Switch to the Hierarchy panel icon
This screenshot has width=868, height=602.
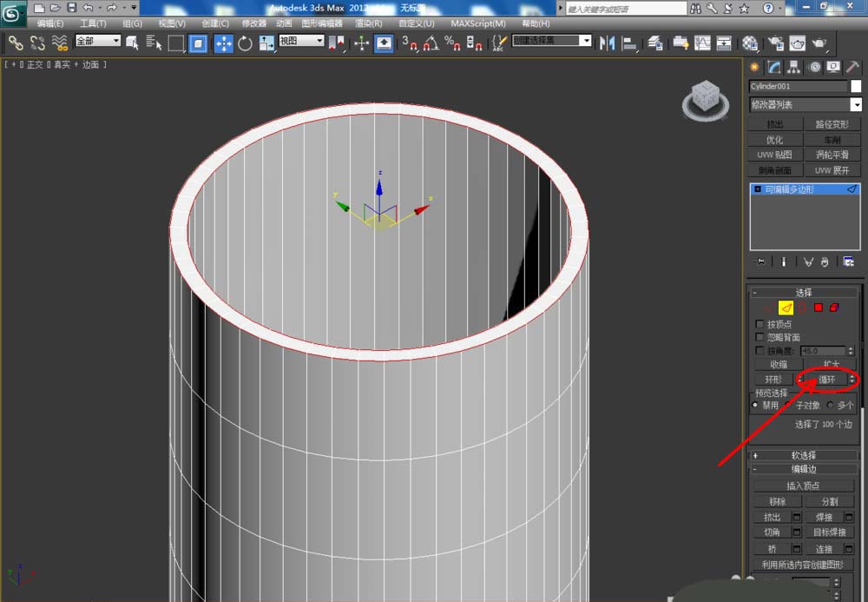click(x=793, y=67)
